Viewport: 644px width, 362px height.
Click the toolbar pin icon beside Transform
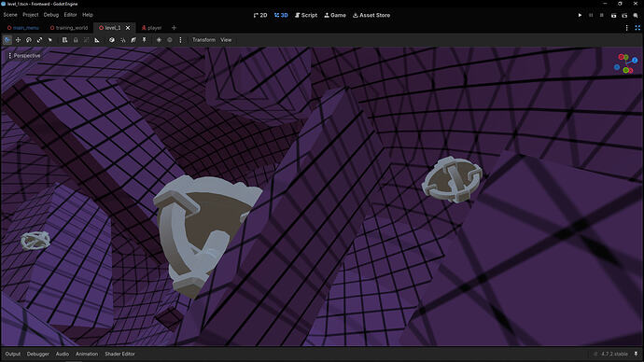point(144,40)
